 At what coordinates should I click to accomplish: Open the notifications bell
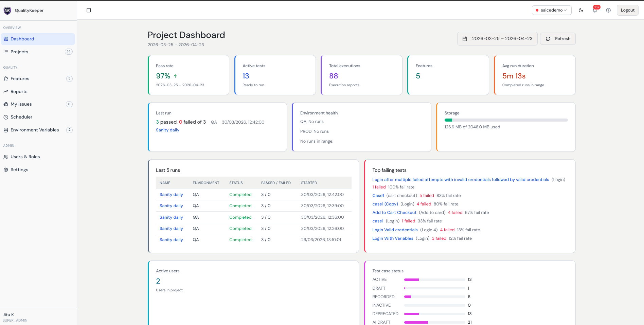coord(595,10)
